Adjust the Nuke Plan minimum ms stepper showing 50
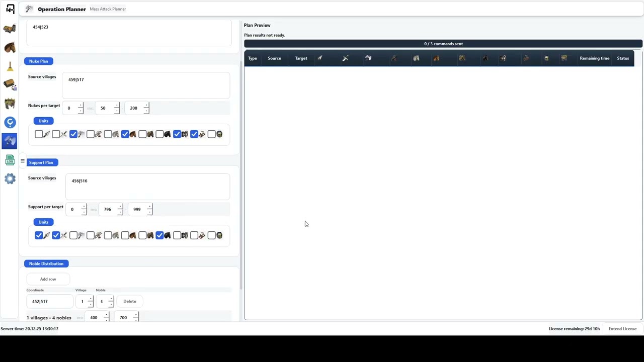 coord(108,108)
